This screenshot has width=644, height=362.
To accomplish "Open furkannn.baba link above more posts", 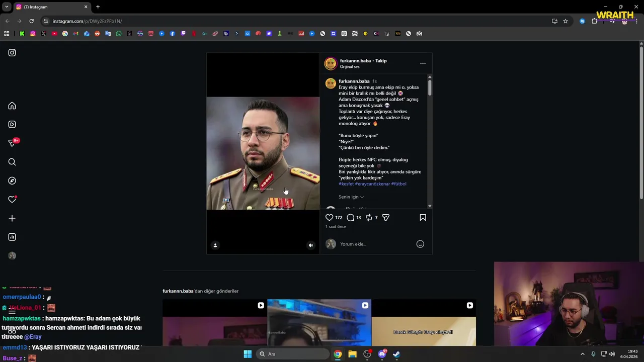I will pyautogui.click(x=178, y=291).
